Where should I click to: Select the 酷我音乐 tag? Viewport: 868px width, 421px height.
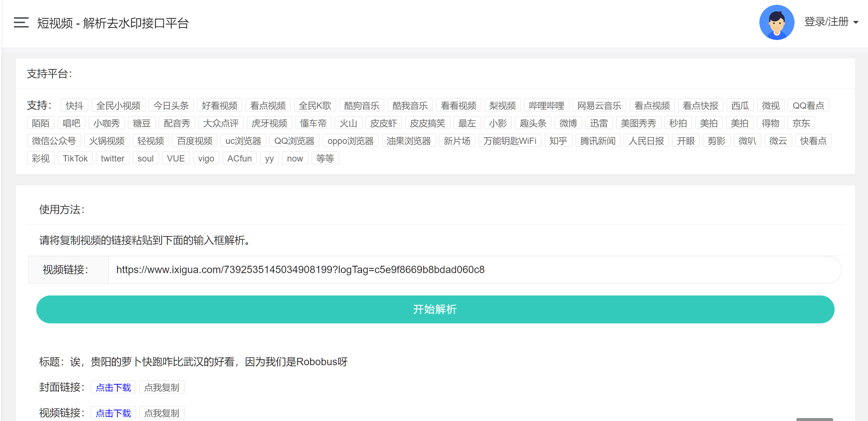tap(410, 105)
